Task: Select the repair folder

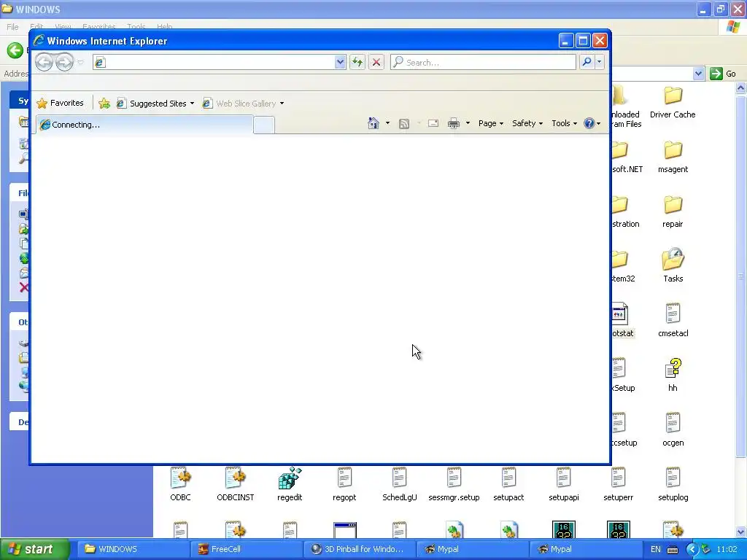Action: coord(673,212)
